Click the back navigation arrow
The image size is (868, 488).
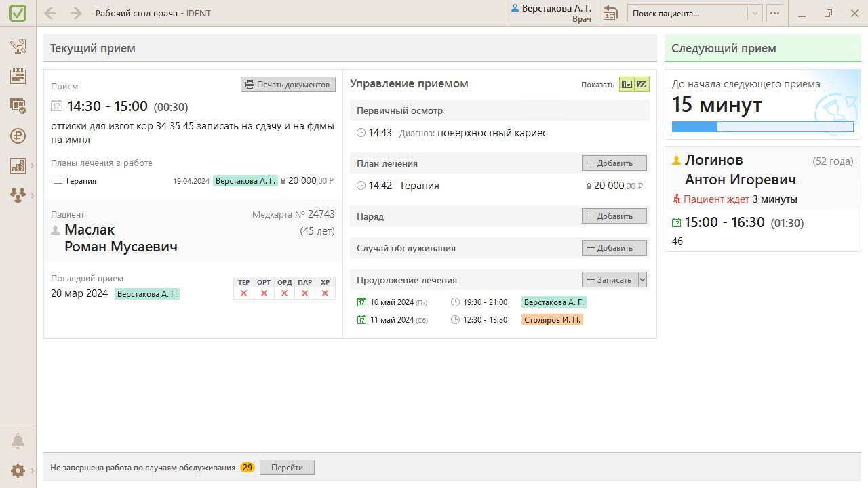(x=50, y=14)
